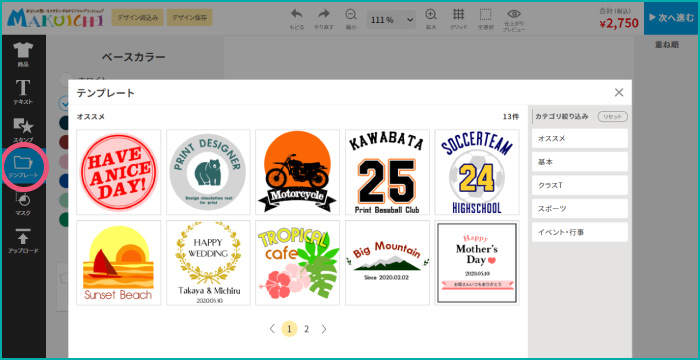The height and width of the screenshot is (360, 700).
Task: Select the PRINT DESIGNER bear template
Action: [x=208, y=172]
